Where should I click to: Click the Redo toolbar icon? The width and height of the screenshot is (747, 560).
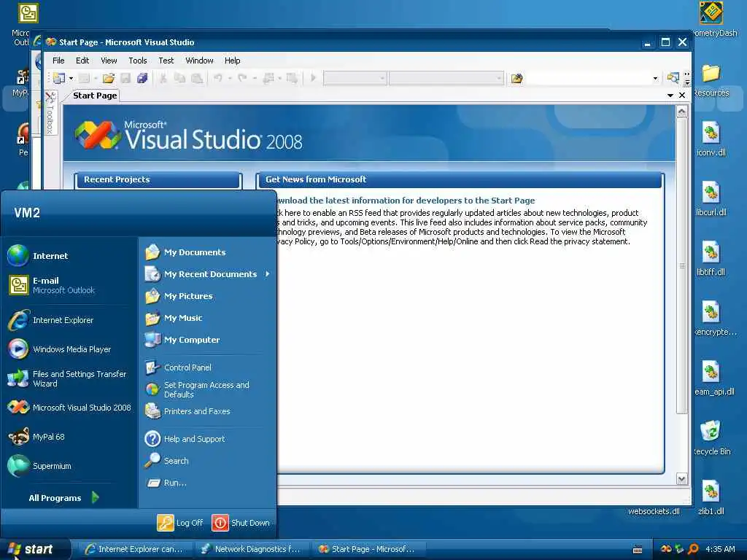242,78
